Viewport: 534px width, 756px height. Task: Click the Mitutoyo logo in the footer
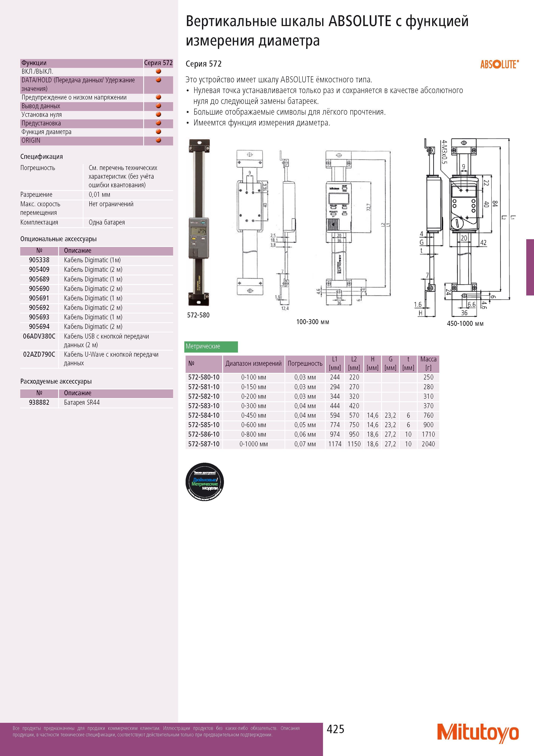pos(478,733)
